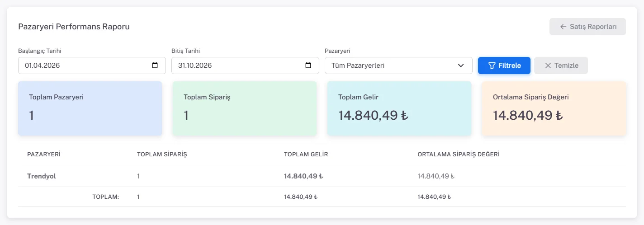
Task: Click the footer row total revenue value
Action: coord(301,197)
